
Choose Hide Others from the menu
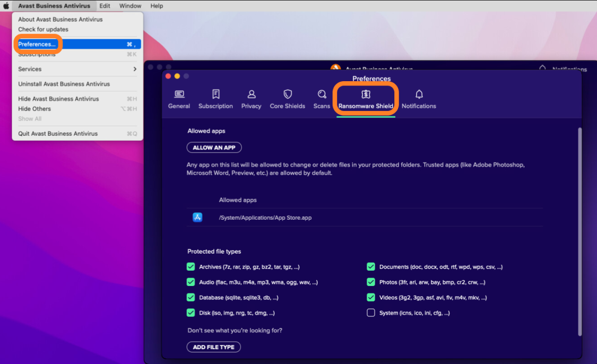(x=34, y=109)
